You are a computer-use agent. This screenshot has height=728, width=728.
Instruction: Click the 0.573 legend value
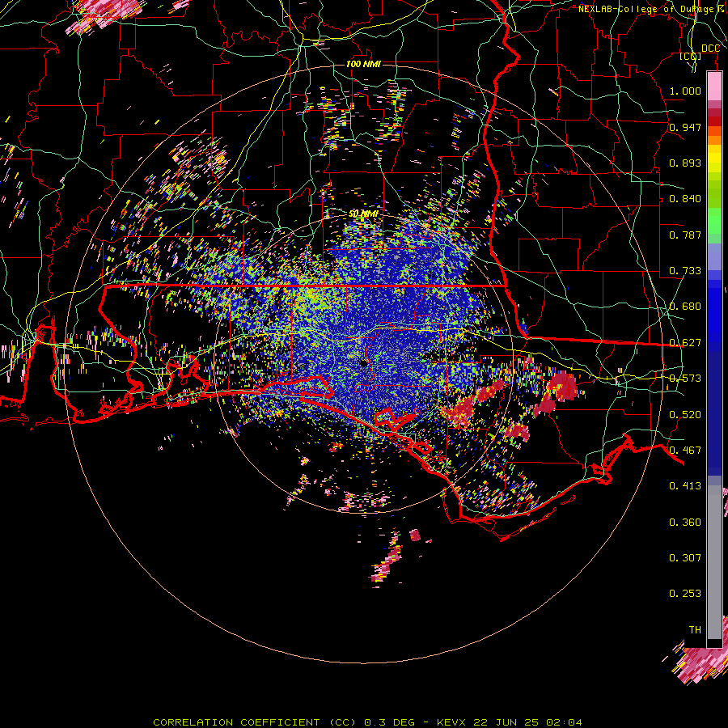click(x=685, y=378)
